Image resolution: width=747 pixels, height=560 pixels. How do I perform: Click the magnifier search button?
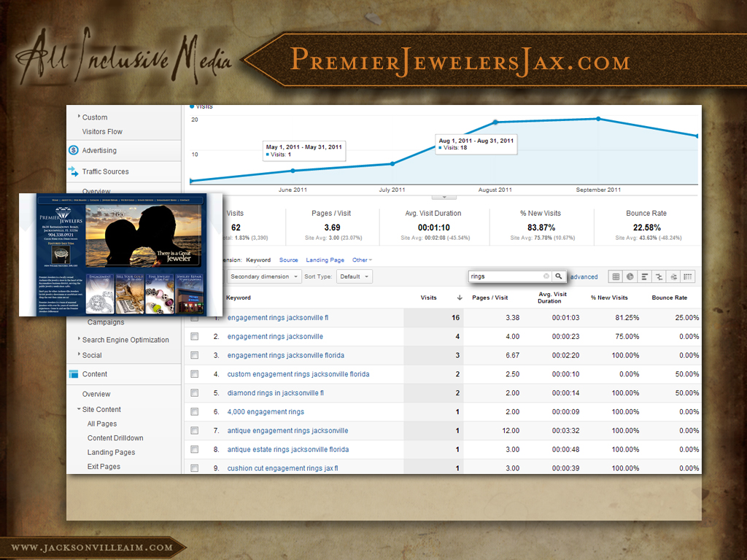559,276
